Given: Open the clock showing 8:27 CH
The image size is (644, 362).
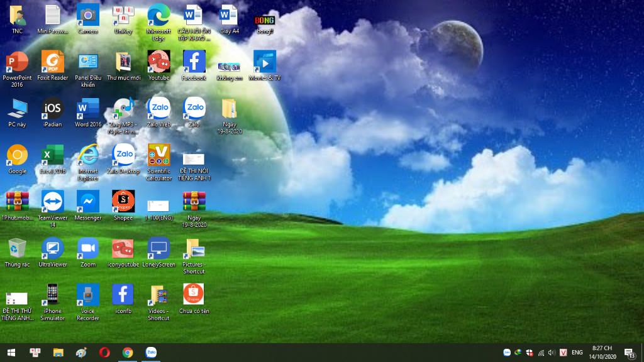Looking at the screenshot, I should click(x=602, y=353).
